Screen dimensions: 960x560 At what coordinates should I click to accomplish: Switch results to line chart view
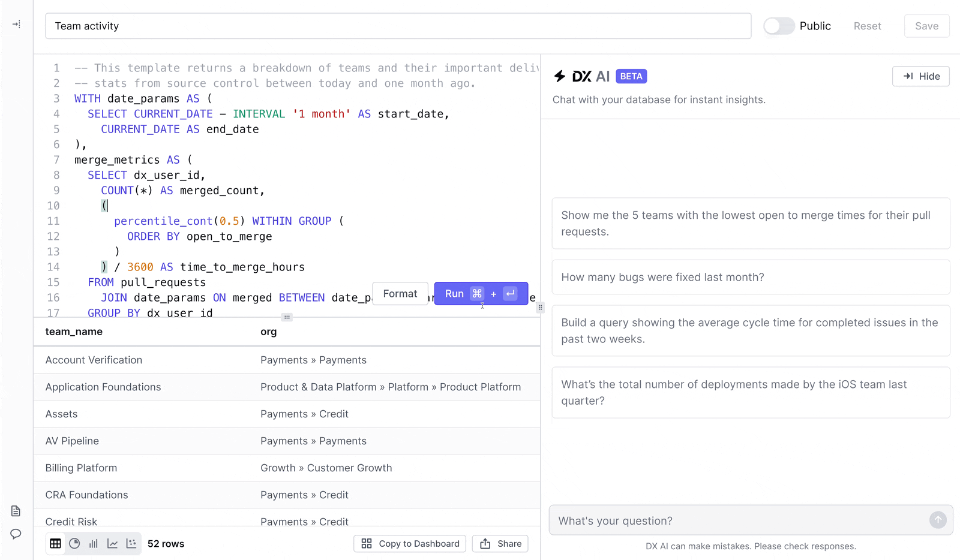[x=112, y=544]
